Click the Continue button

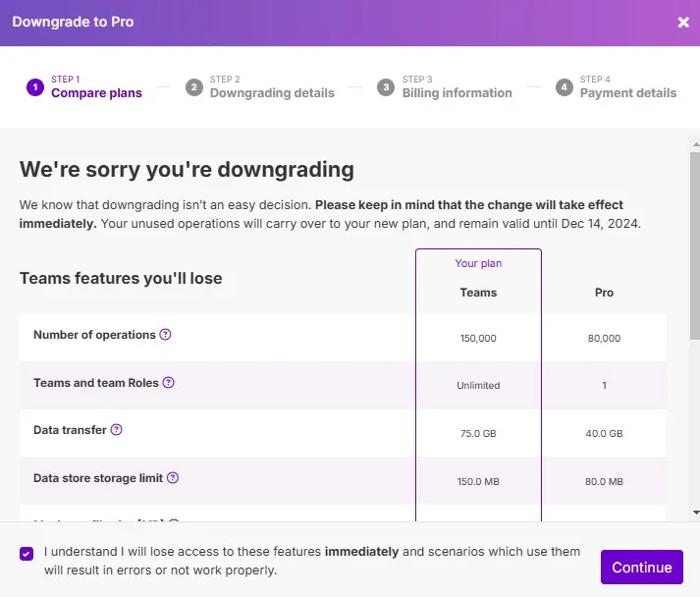tap(641, 568)
